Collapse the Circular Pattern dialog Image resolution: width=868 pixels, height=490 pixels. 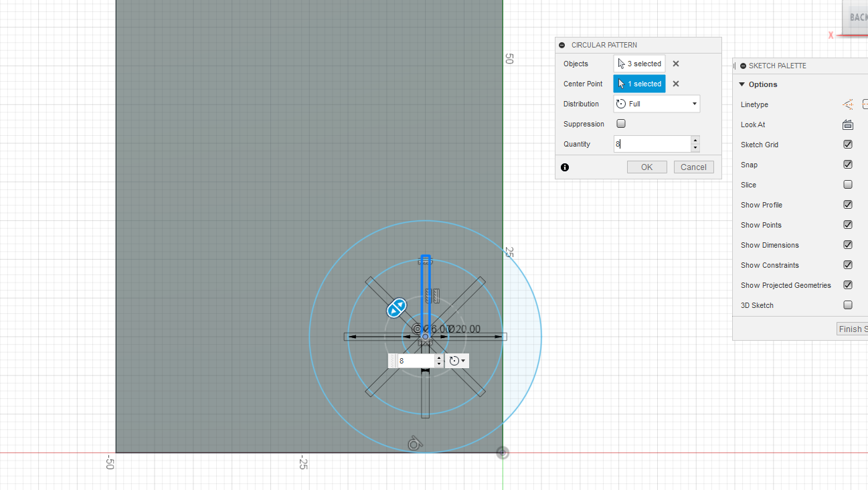pyautogui.click(x=561, y=45)
